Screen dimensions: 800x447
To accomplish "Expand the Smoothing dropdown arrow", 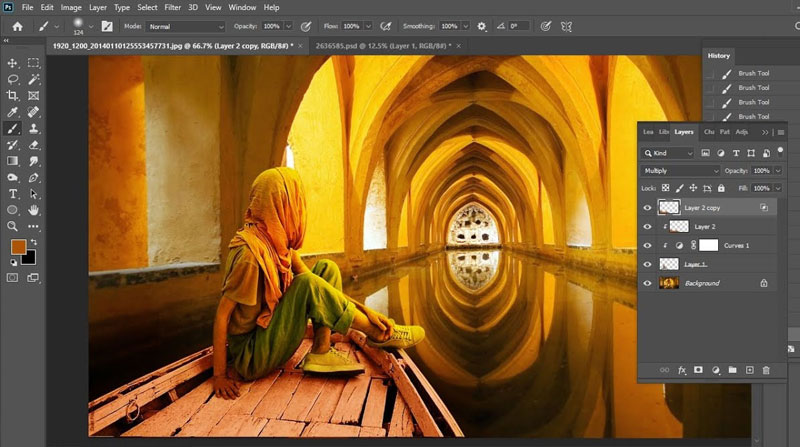I will point(465,26).
